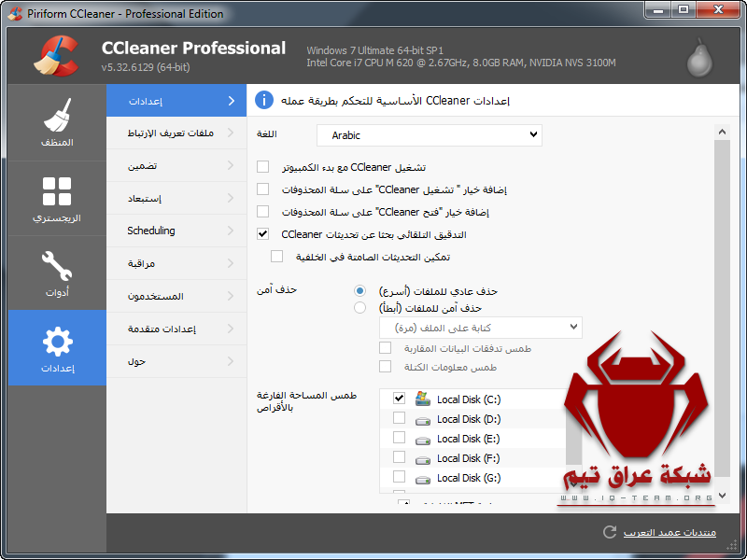Click the Local Disk (C:) drive icon
The width and height of the screenshot is (747, 560).
point(423,399)
